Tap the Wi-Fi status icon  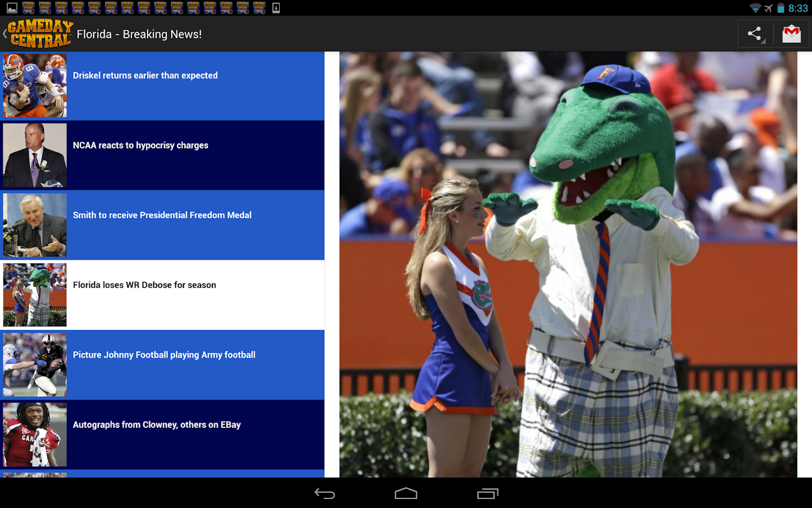(x=755, y=8)
